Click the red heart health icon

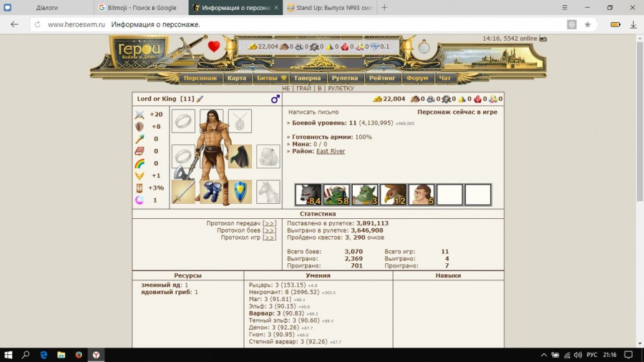point(214,47)
